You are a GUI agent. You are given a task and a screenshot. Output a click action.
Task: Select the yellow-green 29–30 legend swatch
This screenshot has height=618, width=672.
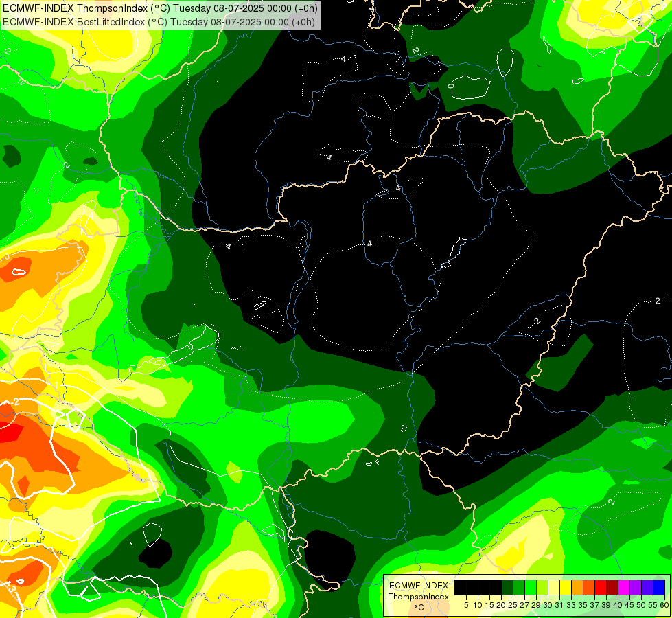[542, 587]
